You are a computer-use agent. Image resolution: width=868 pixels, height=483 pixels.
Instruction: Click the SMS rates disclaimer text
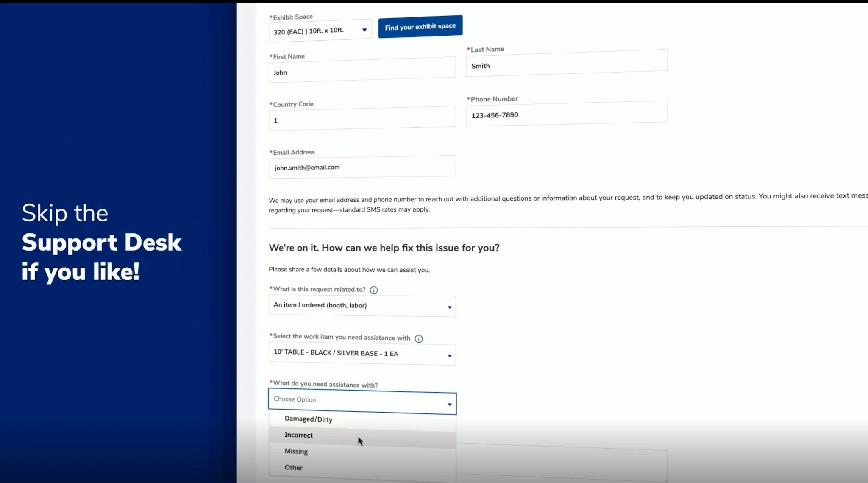pyautogui.click(x=568, y=203)
